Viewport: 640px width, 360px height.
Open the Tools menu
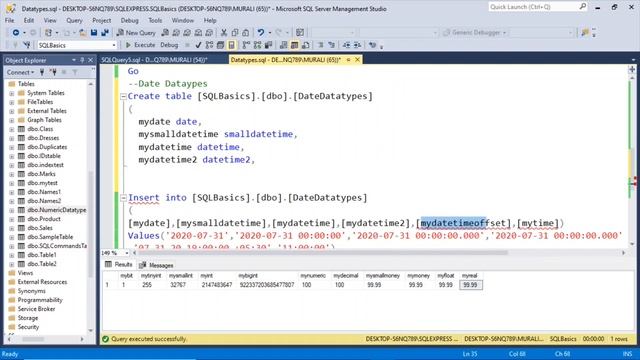[x=155, y=20]
